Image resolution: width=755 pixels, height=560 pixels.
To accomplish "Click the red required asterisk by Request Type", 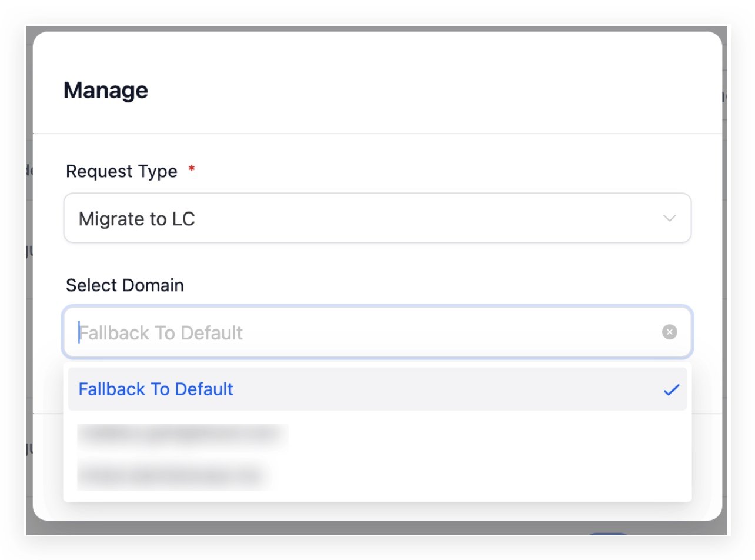I will (191, 170).
